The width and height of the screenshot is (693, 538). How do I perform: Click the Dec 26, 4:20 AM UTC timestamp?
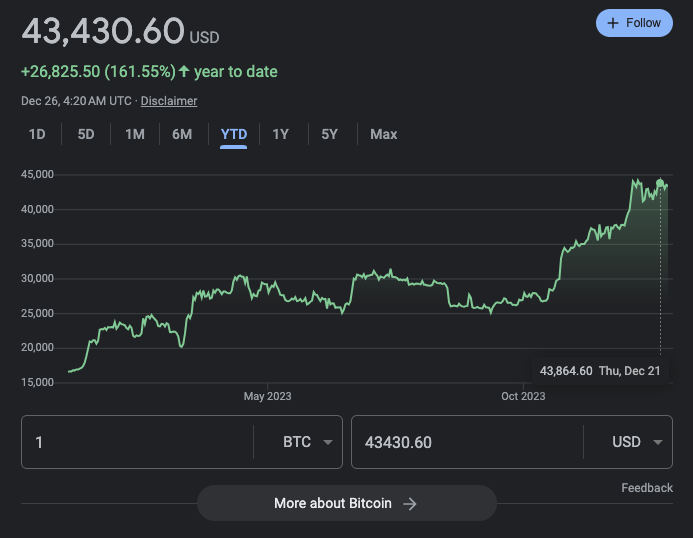coord(76,101)
